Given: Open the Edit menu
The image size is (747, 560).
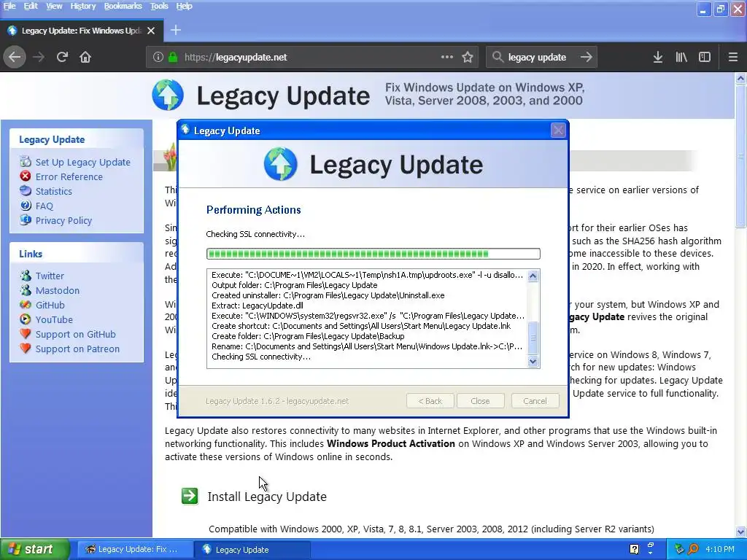Looking at the screenshot, I should pyautogui.click(x=31, y=6).
